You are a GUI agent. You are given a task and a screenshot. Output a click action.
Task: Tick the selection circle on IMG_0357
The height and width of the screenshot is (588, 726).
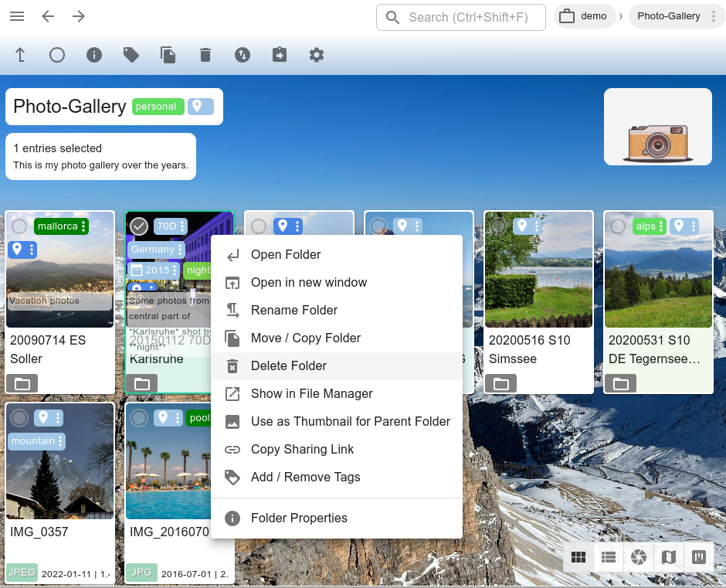tap(19, 418)
